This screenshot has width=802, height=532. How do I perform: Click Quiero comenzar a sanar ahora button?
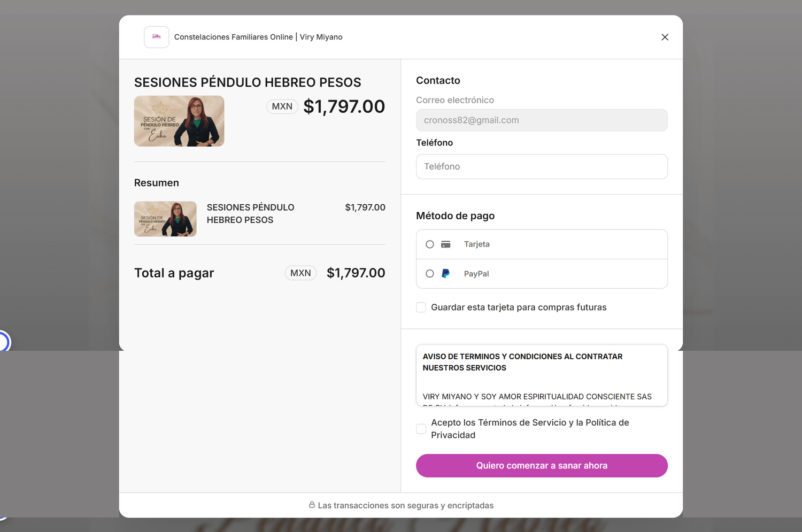542,466
